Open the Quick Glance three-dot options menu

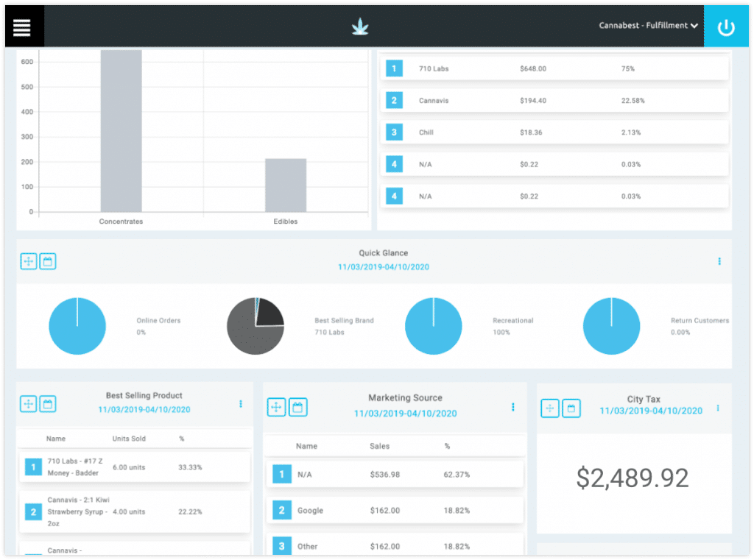click(719, 261)
